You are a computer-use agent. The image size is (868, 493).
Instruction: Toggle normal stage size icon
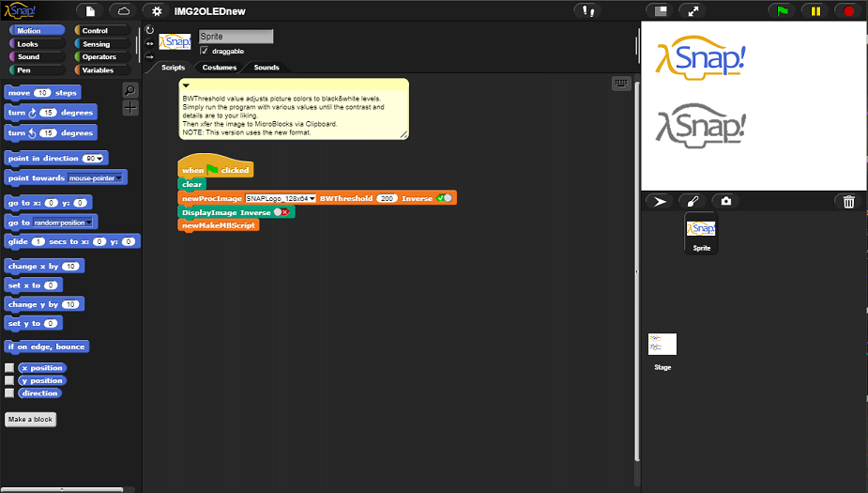coord(661,11)
